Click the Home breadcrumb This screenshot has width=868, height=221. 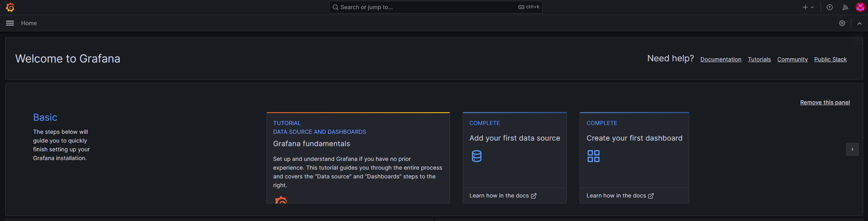(29, 23)
